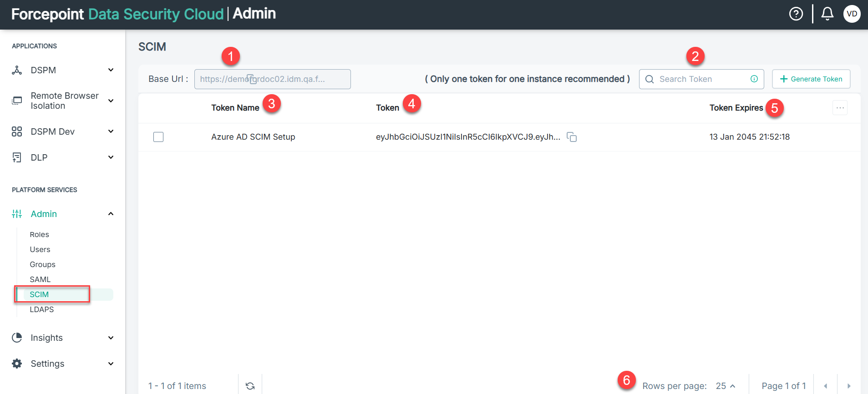Expand the DSPM menu chevron
This screenshot has width=868, height=394.
point(111,70)
